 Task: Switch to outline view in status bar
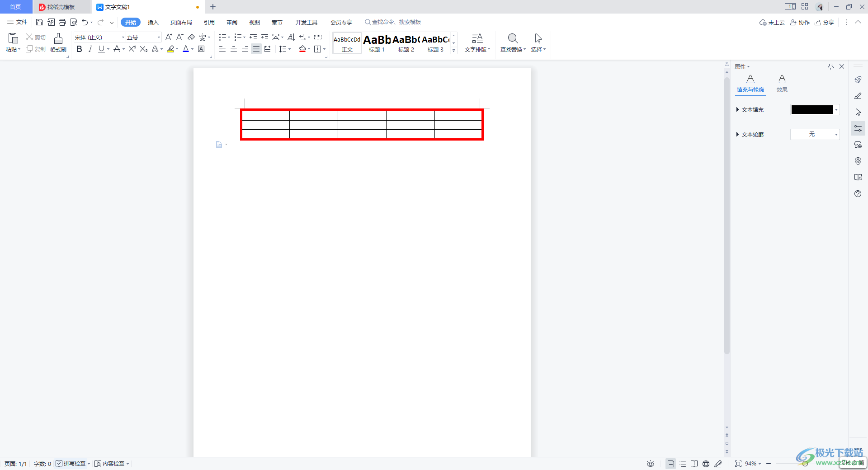[x=683, y=464]
